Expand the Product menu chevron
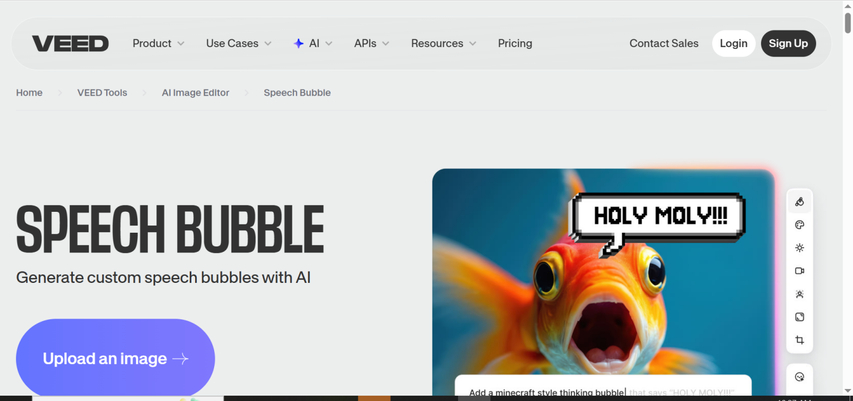This screenshot has height=401, width=853. 181,44
